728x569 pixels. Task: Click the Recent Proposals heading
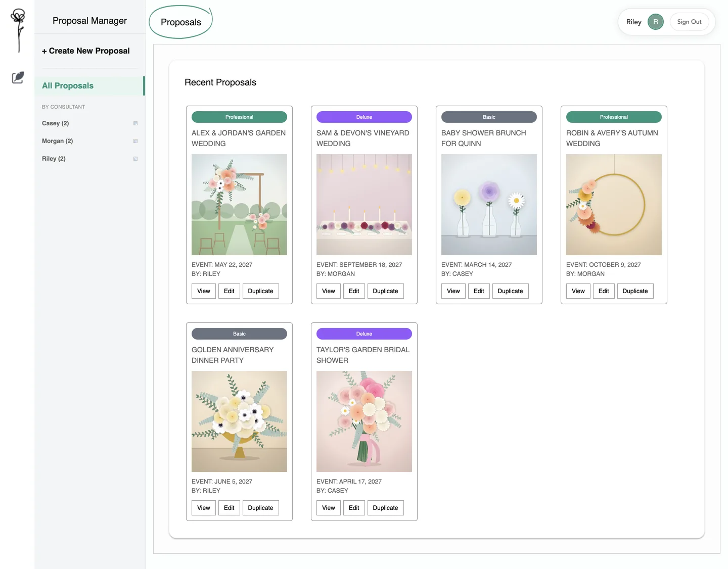[220, 82]
